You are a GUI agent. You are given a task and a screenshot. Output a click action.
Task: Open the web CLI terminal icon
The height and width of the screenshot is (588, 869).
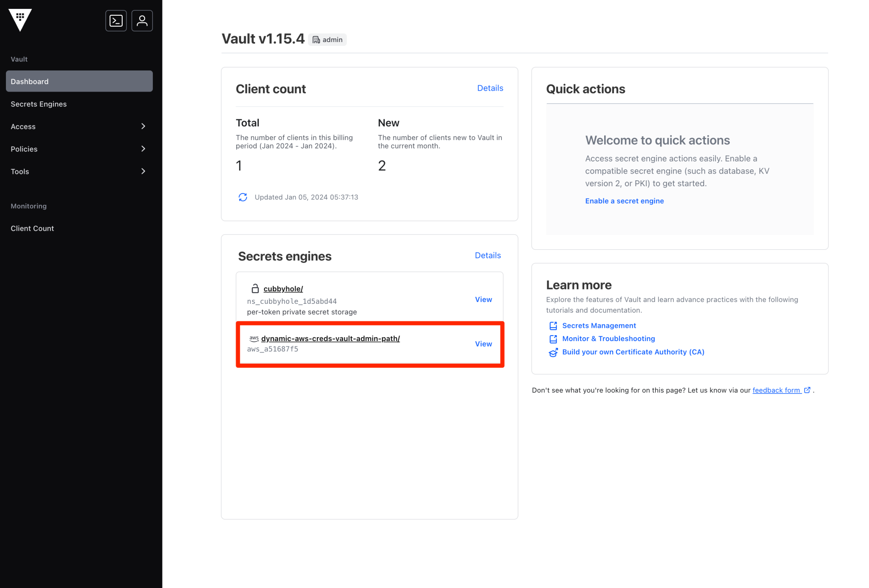point(116,20)
